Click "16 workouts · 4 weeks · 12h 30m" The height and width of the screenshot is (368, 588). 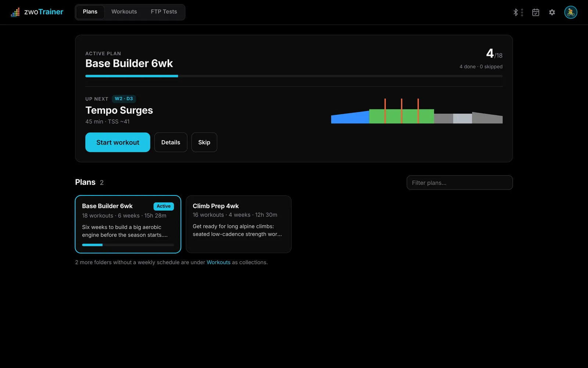click(235, 215)
